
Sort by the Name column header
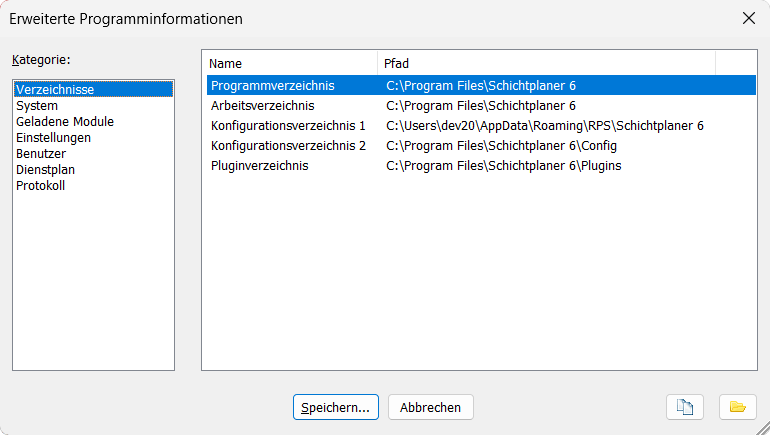pos(292,63)
